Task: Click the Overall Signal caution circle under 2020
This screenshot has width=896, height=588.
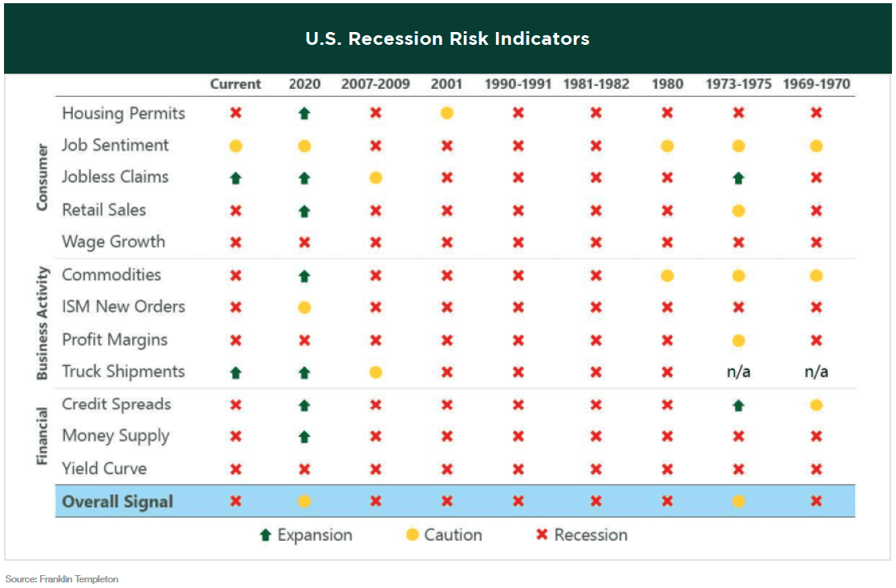Action: coord(304,501)
